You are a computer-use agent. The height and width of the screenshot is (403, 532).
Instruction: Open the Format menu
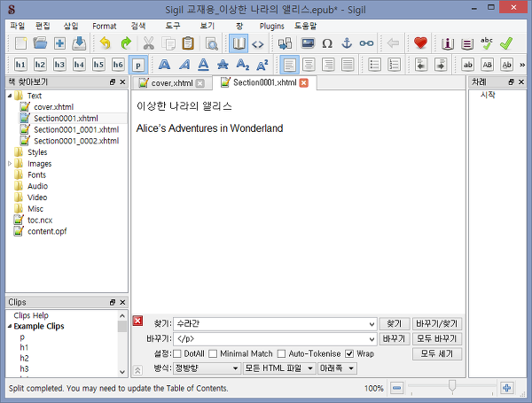(104, 26)
